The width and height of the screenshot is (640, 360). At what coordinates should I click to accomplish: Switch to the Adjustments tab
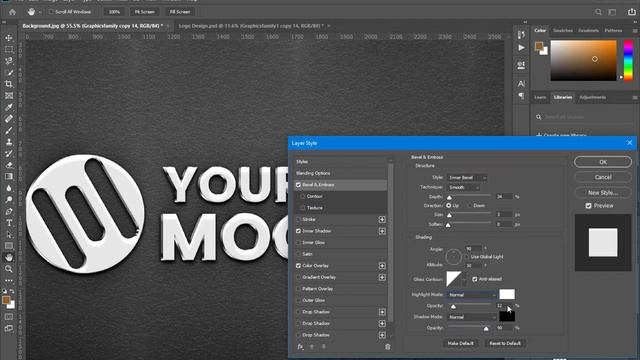coord(592,98)
